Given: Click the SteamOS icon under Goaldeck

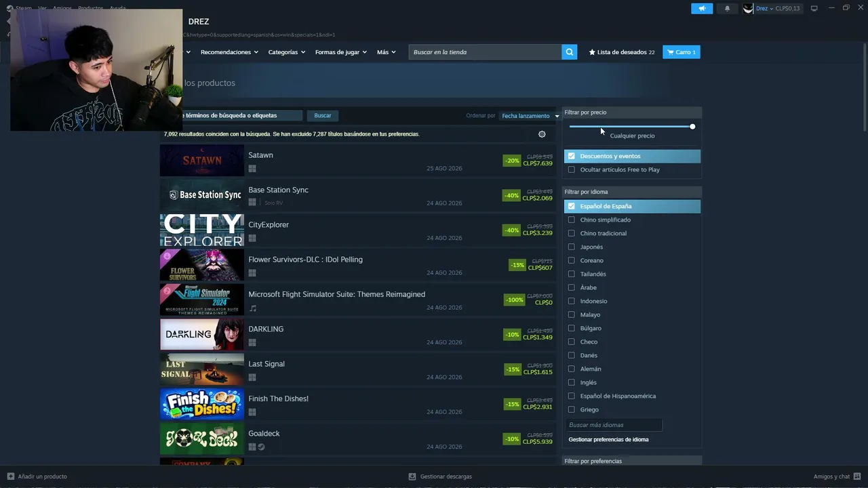Looking at the screenshot, I should click(261, 447).
